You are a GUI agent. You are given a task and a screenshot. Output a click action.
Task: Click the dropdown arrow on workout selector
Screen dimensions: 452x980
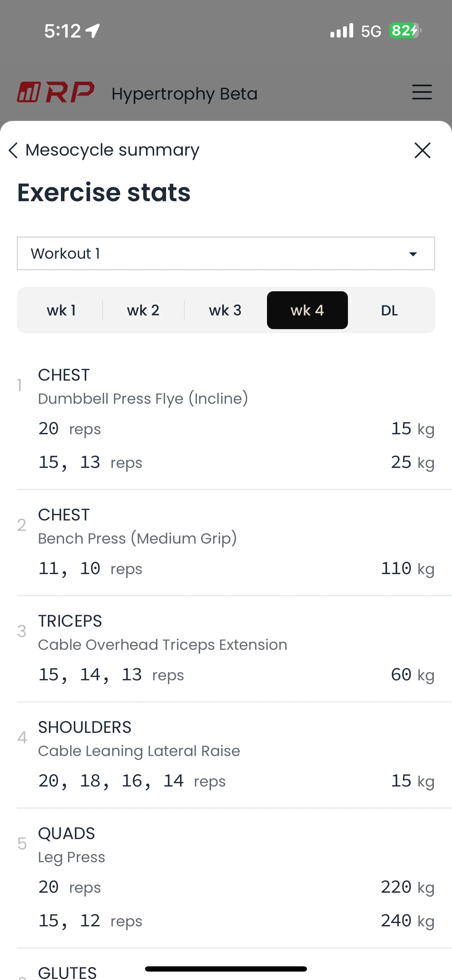point(413,254)
